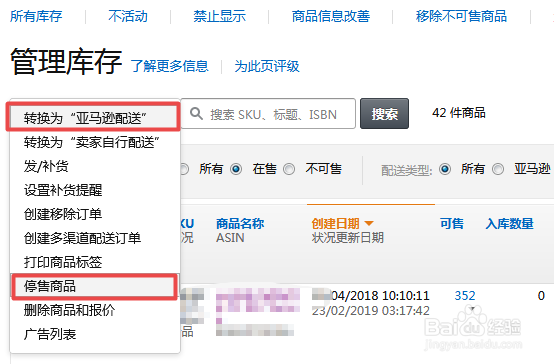Click the 配送类型 label
Viewport: 554px width, 364px height.
point(407,170)
